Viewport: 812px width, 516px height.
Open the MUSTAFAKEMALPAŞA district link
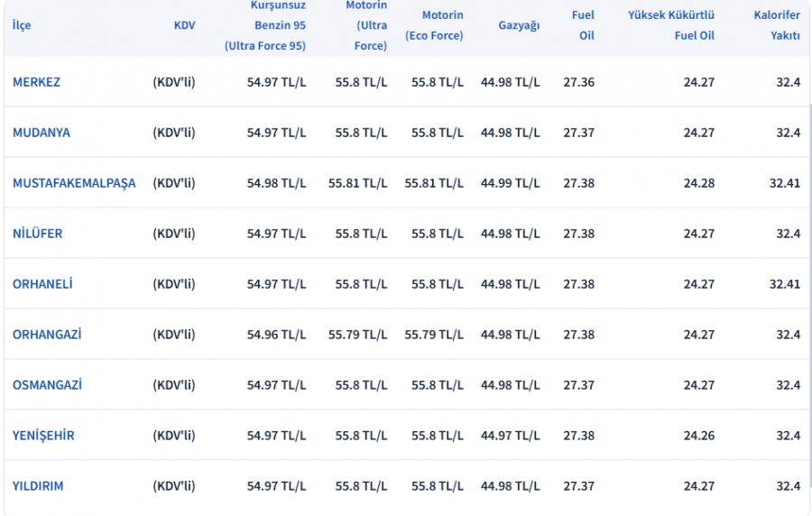point(74,183)
